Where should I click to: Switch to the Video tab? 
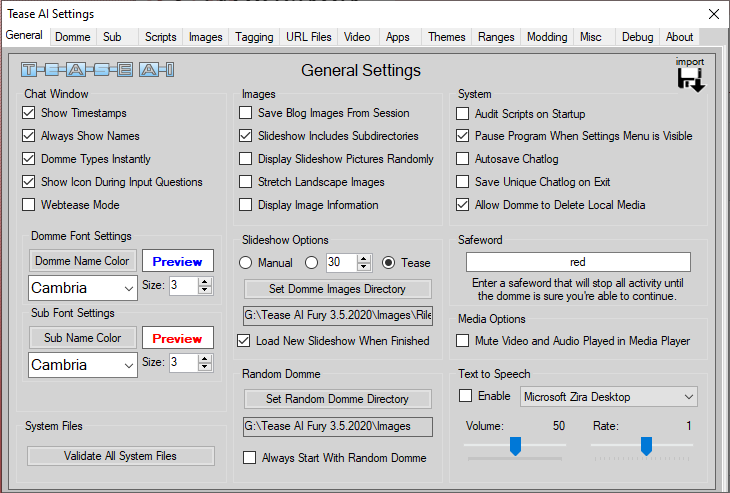[357, 37]
